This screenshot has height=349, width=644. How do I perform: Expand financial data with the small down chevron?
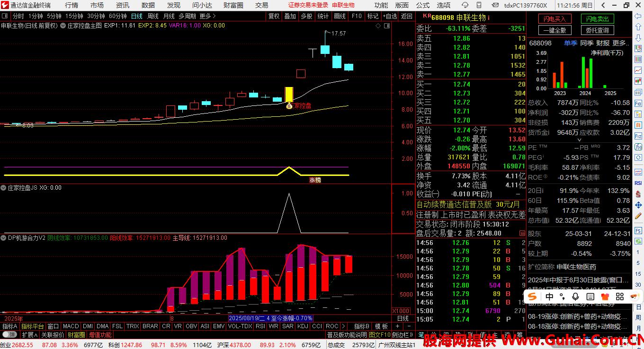tap(579, 140)
